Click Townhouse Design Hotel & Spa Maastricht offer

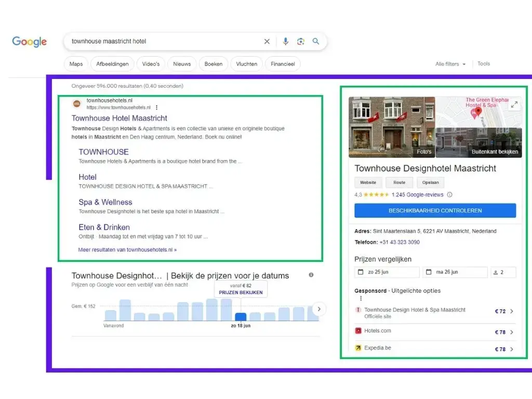[x=415, y=310]
